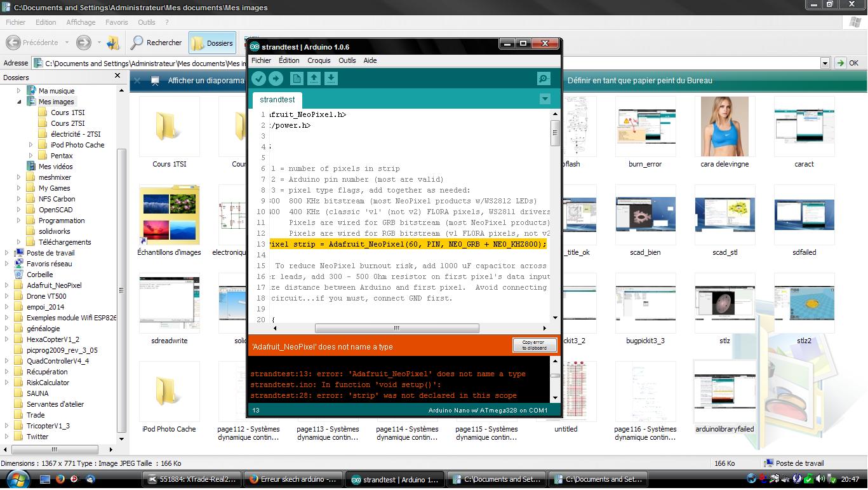Viewport: 868px width, 490px height.
Task: Click the Explorer forward arrow button
Action: point(83,43)
